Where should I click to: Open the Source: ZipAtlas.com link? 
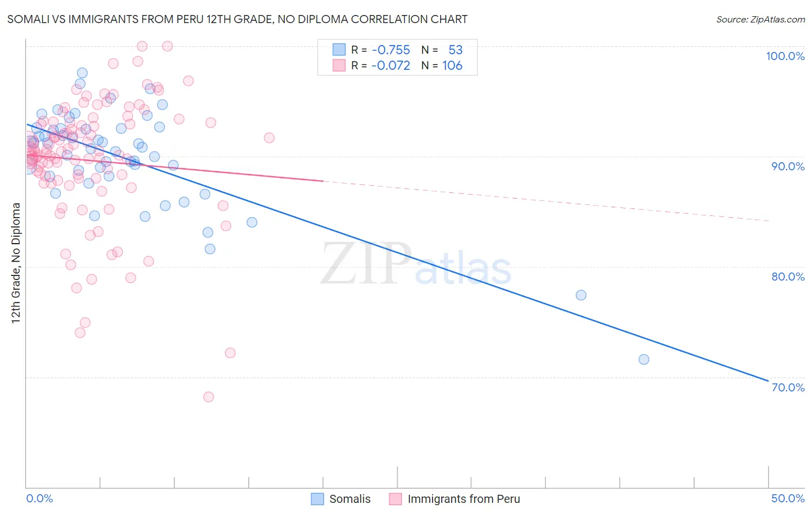(761, 19)
